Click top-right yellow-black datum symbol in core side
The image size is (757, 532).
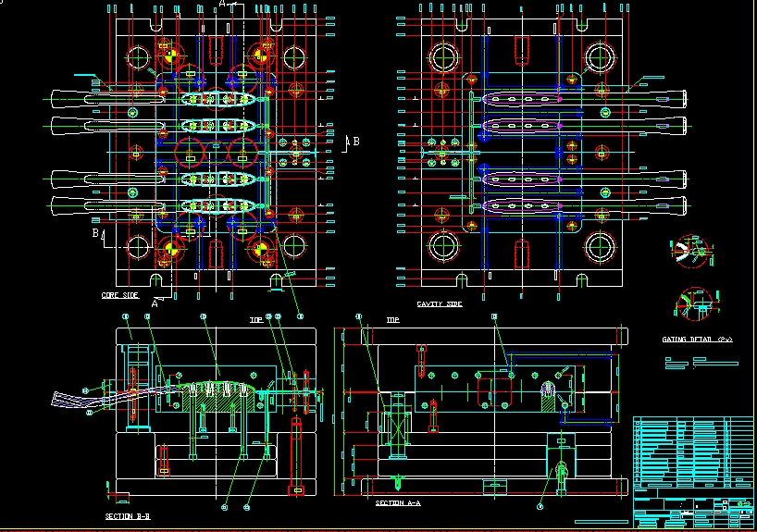point(259,55)
